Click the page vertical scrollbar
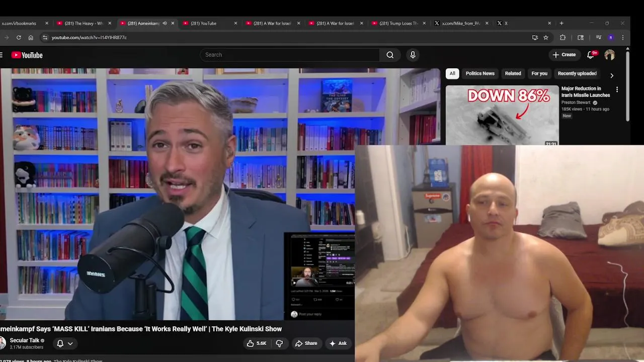 click(x=627, y=85)
